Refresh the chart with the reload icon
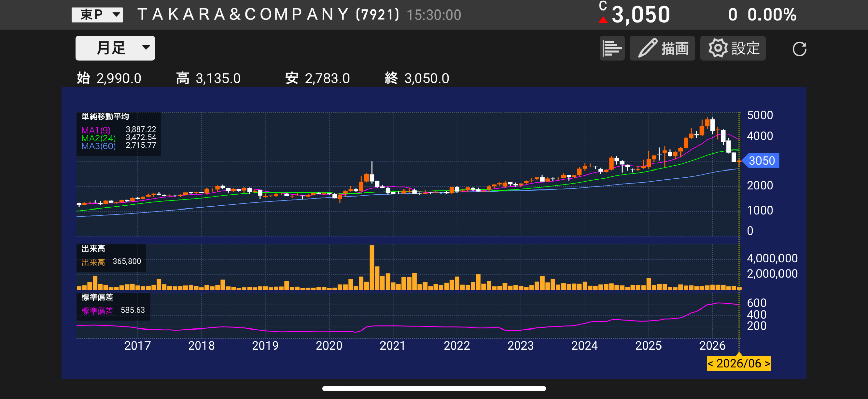 [799, 49]
